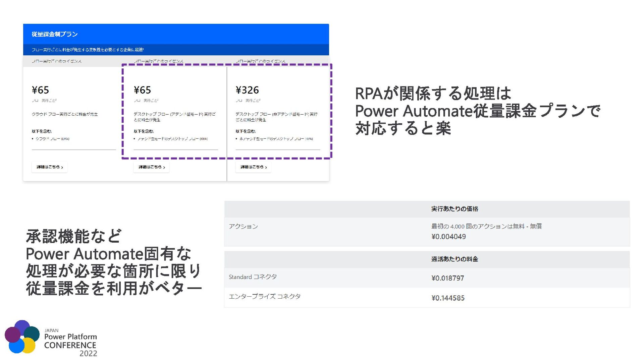Click the chevron arrow in the third 詳細はこちら button
The height and width of the screenshot is (362, 644).
click(x=266, y=167)
